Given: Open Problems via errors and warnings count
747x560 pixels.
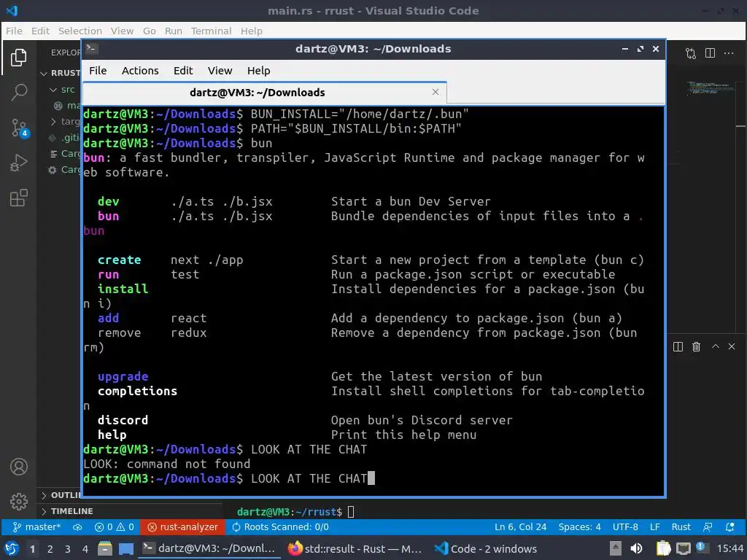Looking at the screenshot, I should pyautogui.click(x=115, y=526).
